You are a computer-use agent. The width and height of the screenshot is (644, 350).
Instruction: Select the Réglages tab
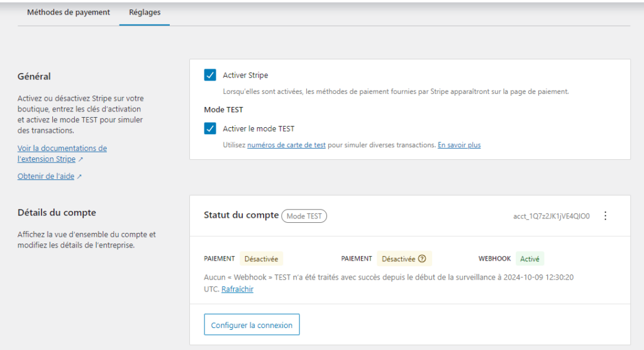(145, 13)
